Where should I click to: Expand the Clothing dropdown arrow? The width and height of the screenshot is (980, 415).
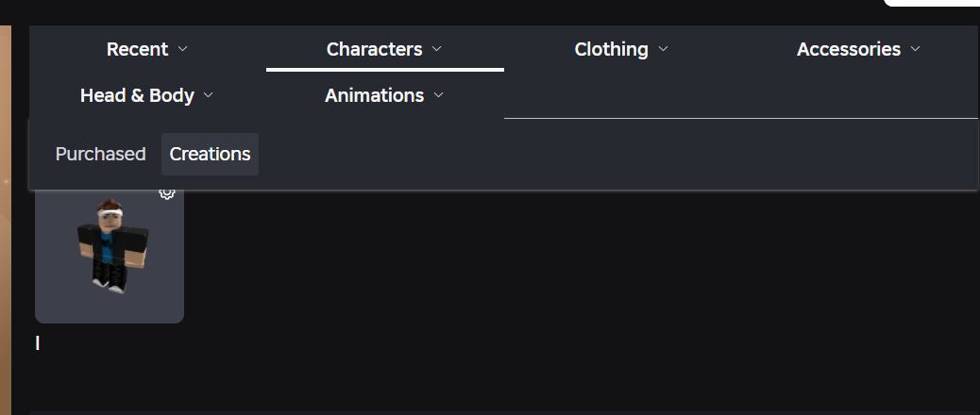(x=663, y=49)
